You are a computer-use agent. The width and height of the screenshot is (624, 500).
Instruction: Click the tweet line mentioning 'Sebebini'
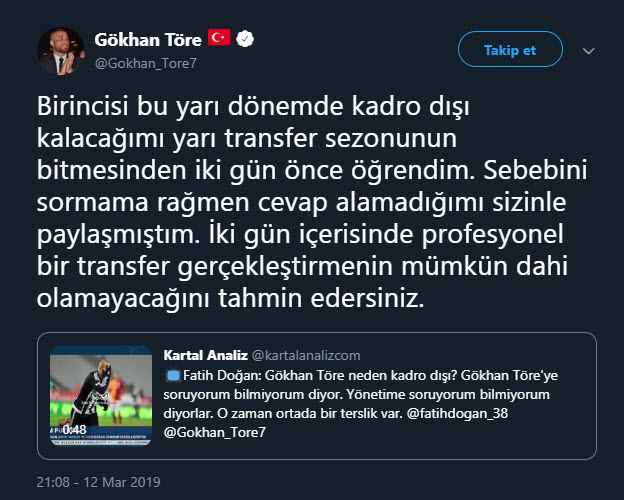click(312, 170)
